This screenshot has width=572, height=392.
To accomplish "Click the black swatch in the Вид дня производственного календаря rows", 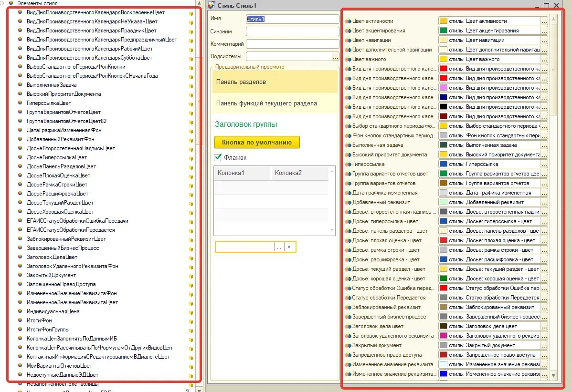I will point(443,107).
